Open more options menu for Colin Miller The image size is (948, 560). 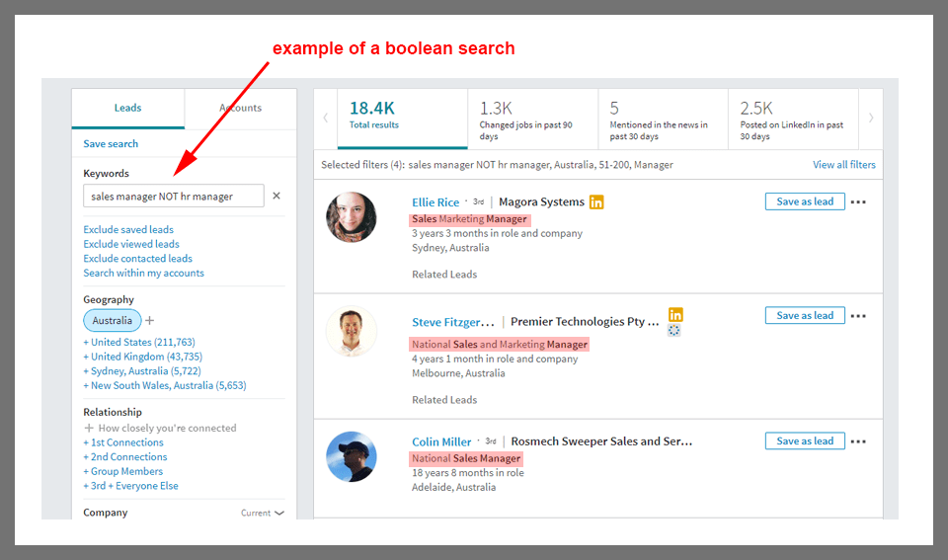click(x=858, y=441)
